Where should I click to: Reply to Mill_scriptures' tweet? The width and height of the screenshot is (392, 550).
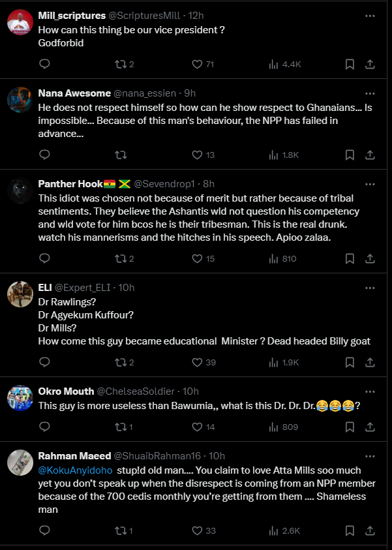click(44, 64)
